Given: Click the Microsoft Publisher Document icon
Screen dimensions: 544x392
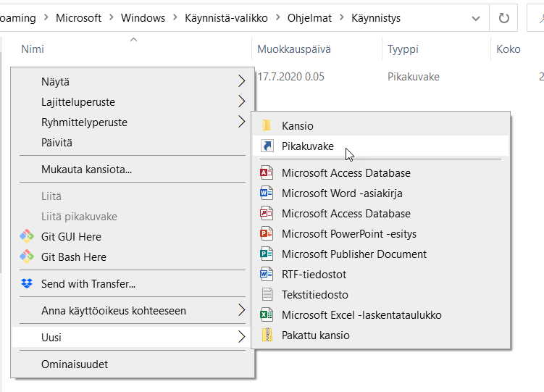Looking at the screenshot, I should point(267,254).
